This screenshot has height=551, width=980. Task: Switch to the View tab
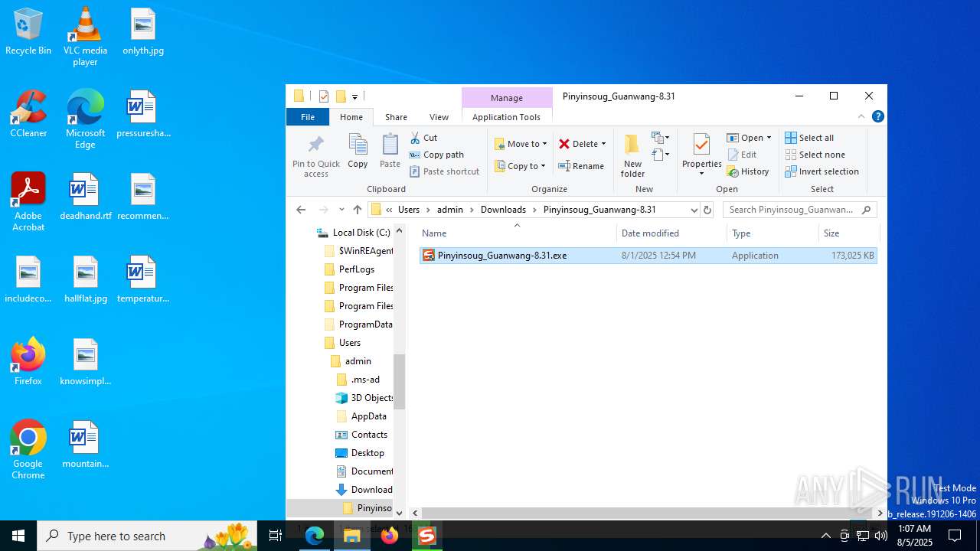(439, 117)
